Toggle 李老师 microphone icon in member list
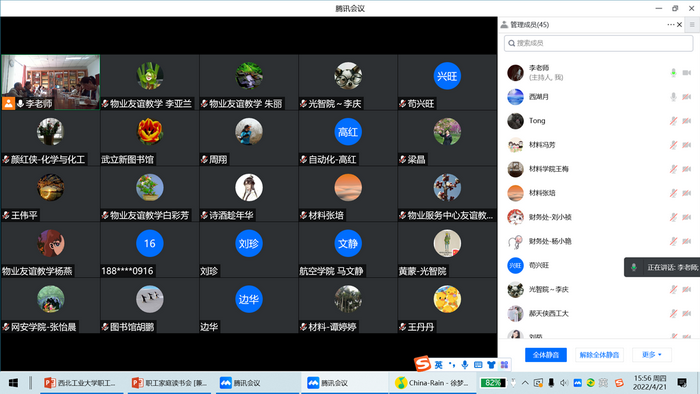700x394 pixels. click(673, 72)
